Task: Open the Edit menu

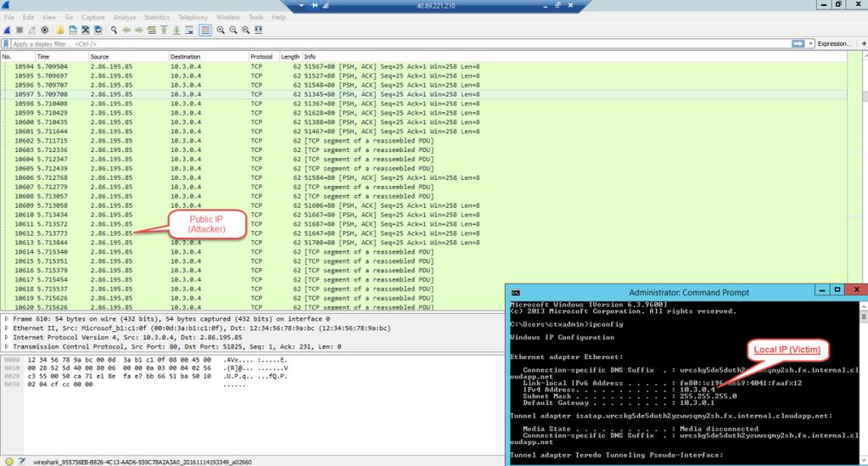Action: pos(28,17)
